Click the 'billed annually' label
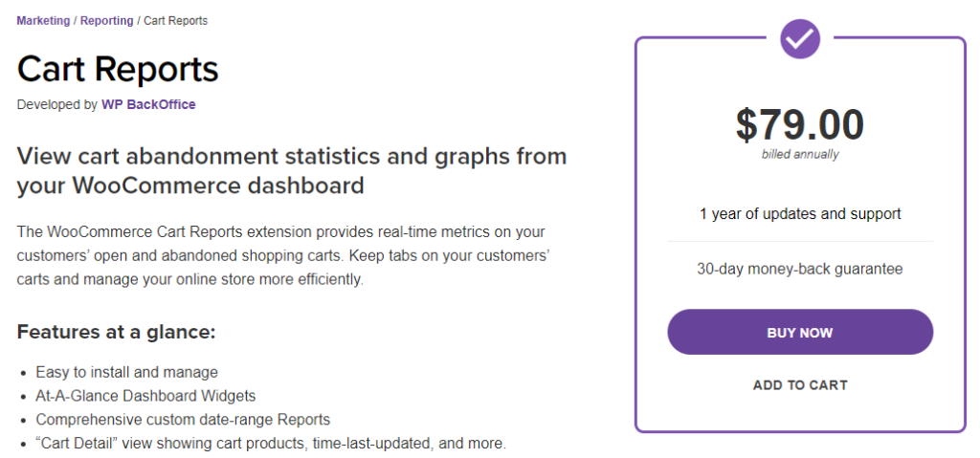This screenshot has height=458, width=980. tap(800, 154)
